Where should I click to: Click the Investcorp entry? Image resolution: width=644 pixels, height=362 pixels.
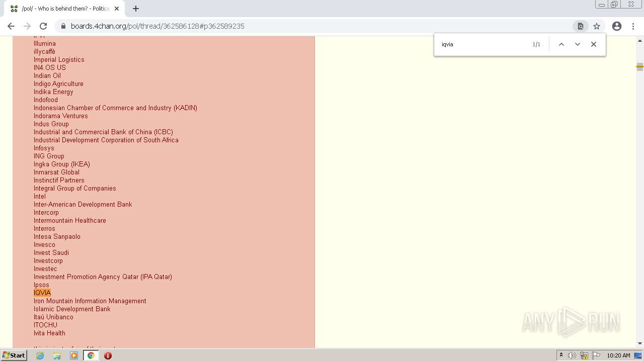click(x=48, y=260)
